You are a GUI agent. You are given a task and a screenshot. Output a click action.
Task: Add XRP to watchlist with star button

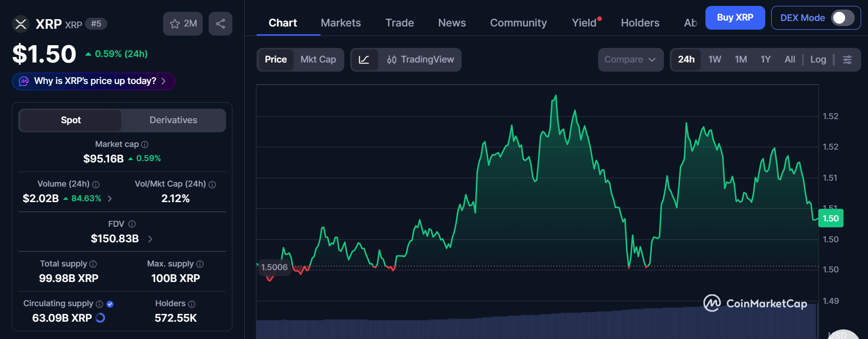coord(183,24)
